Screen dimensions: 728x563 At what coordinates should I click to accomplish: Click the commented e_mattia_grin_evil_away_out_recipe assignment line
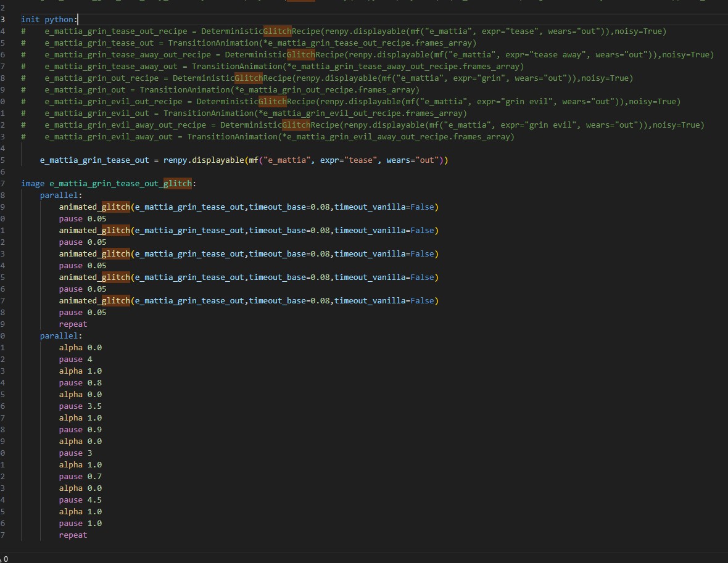click(x=363, y=125)
